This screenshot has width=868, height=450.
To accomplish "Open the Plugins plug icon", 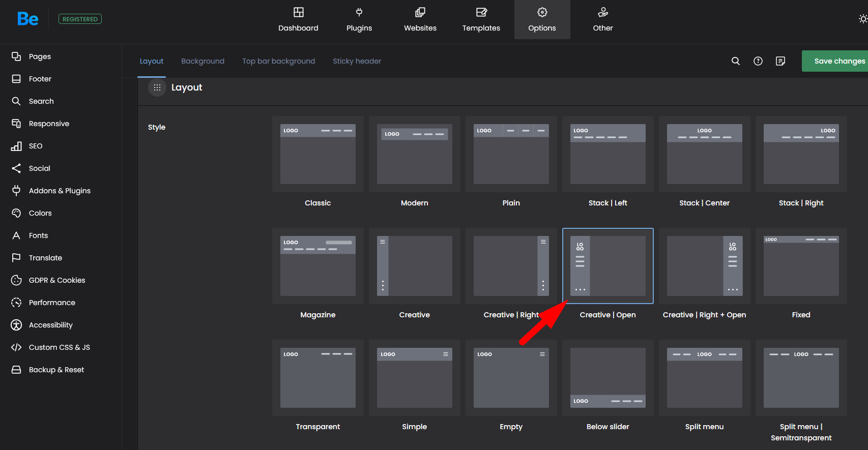I will pos(359,12).
